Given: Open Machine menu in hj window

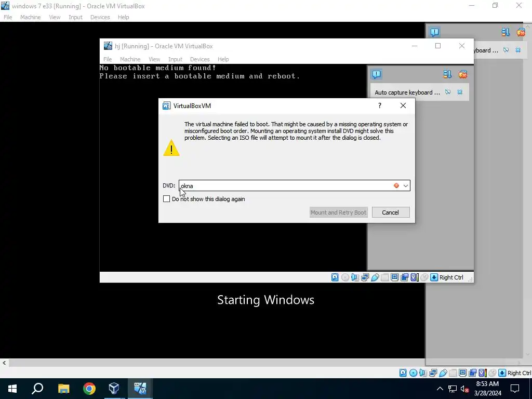Looking at the screenshot, I should [x=130, y=59].
